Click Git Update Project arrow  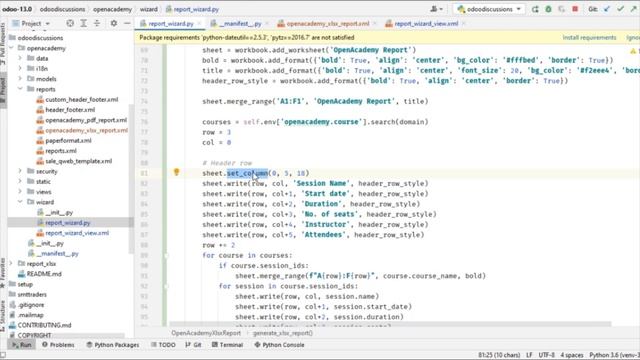[x=607, y=9]
